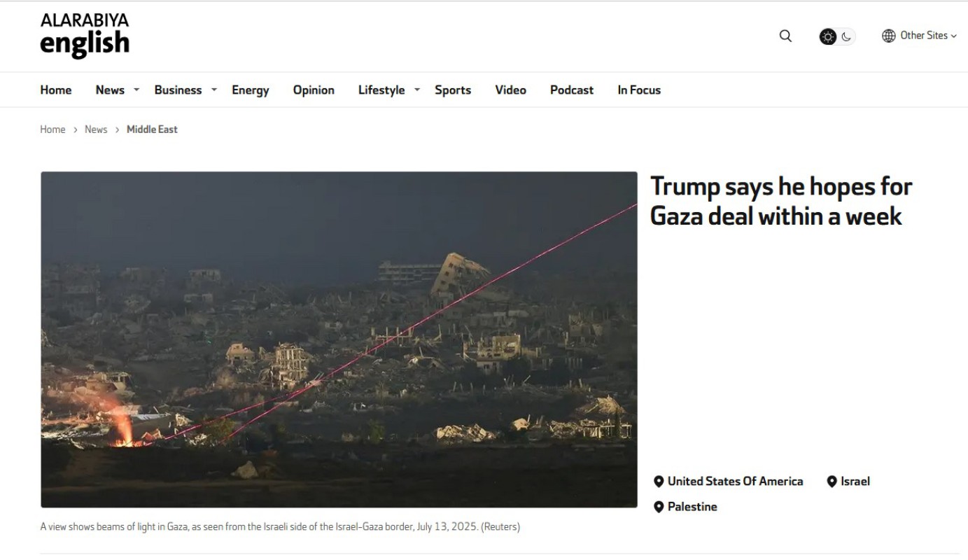Image resolution: width=968 pixels, height=560 pixels.
Task: Expand the Other Sites dropdown chevron
Action: tap(953, 36)
